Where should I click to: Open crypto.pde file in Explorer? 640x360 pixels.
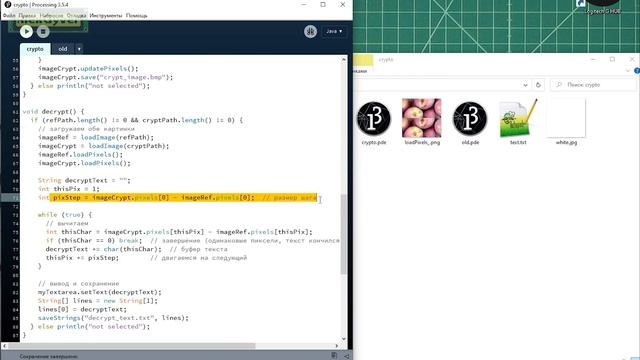[373, 123]
